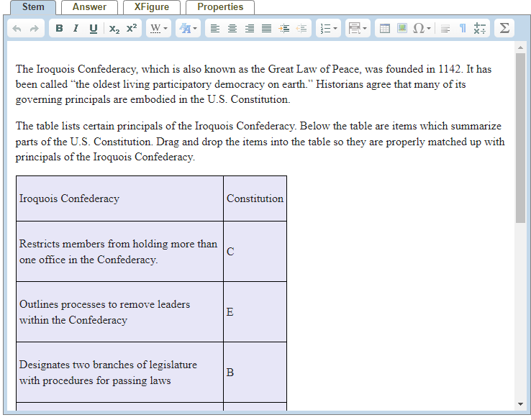Viewport: 531px width, 420px height.
Task: Apply subscript formatting
Action: 114,29
